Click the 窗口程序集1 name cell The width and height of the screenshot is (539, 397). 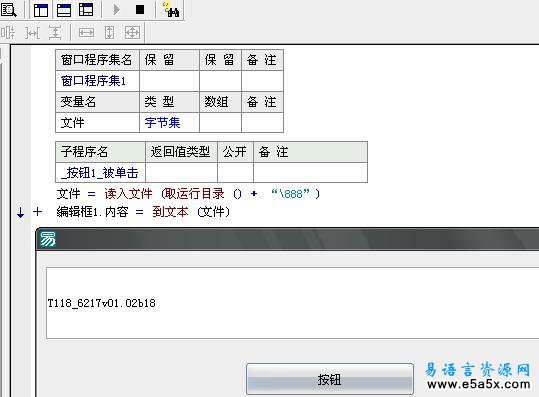click(98, 81)
